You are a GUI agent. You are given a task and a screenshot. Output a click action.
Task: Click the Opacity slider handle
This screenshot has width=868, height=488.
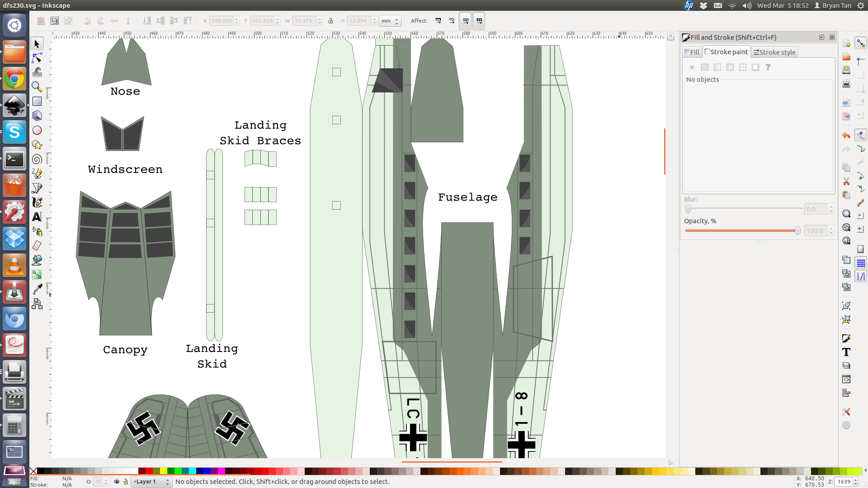(798, 231)
